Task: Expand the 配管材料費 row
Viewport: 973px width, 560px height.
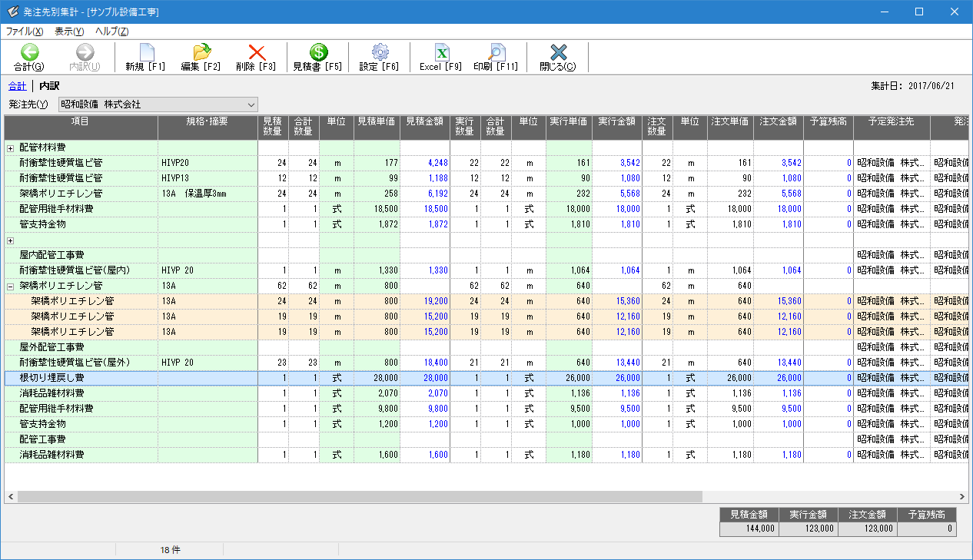Action: (11, 148)
